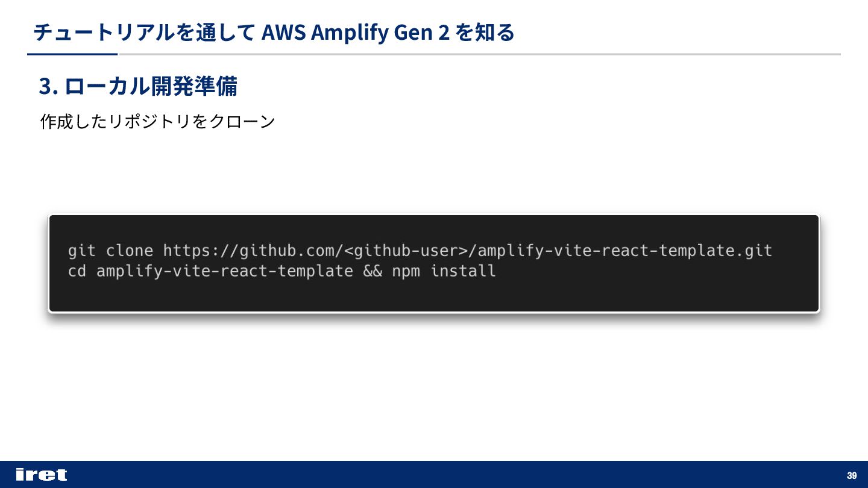
Task: Click 'amplify-vite-react-template.git' in clone URL
Action: (x=625, y=250)
